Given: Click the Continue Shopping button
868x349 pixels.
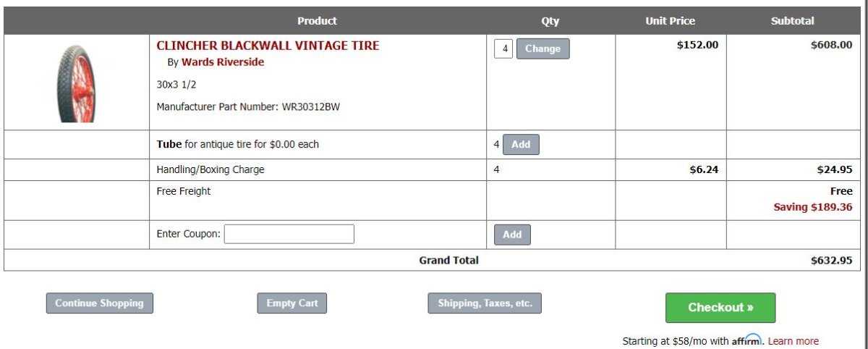Looking at the screenshot, I should (99, 303).
